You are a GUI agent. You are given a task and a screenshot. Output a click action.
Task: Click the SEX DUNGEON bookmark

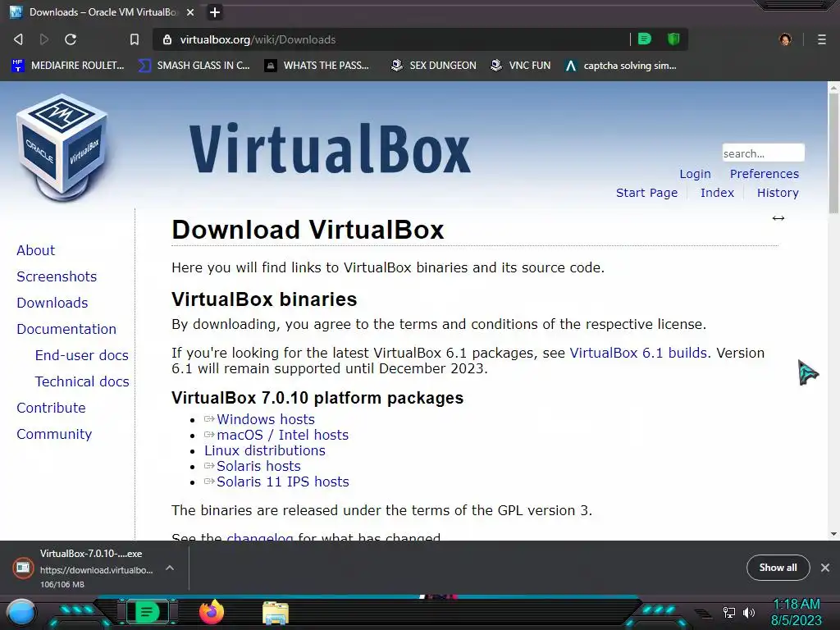pyautogui.click(x=433, y=66)
